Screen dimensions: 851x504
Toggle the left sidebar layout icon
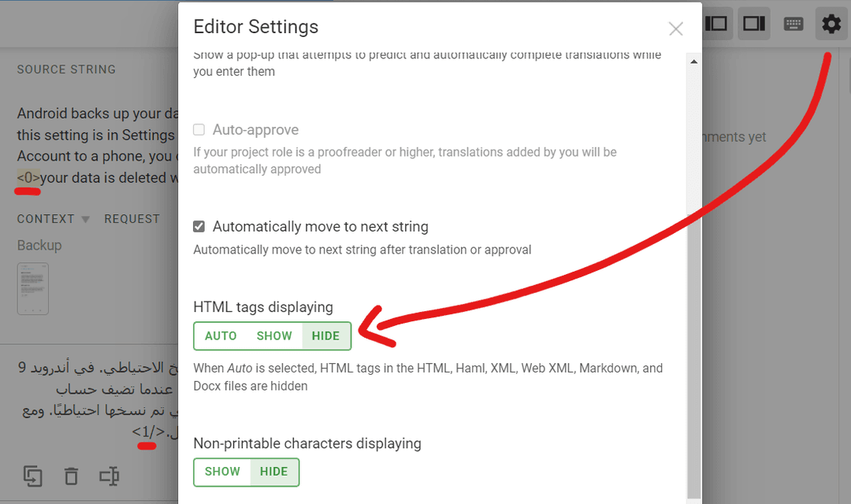point(716,23)
